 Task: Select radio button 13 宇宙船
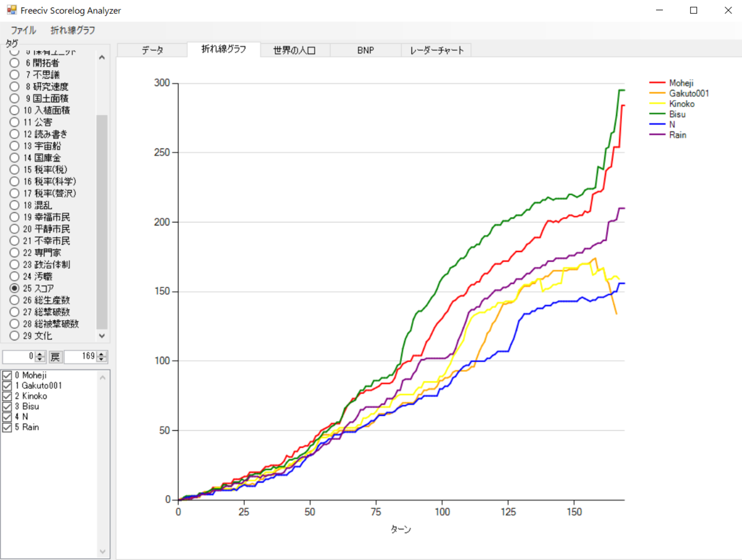(14, 146)
